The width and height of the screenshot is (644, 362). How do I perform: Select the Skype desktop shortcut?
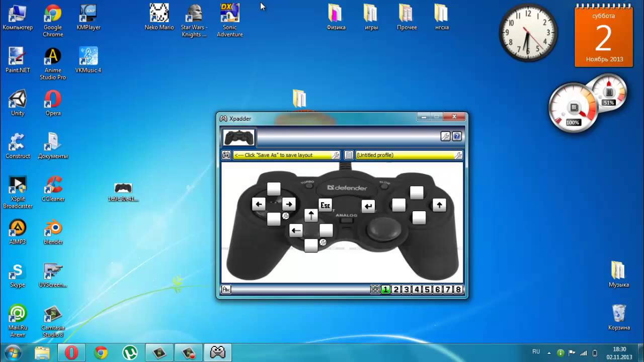pos(18,275)
